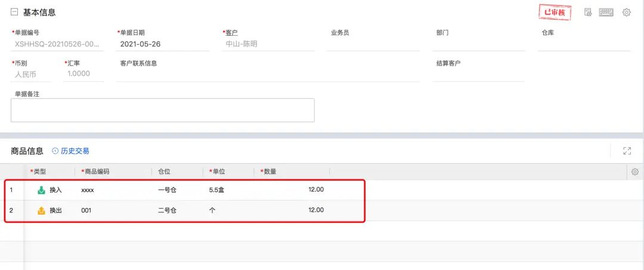Click the 币别 field 人民币

(31, 75)
